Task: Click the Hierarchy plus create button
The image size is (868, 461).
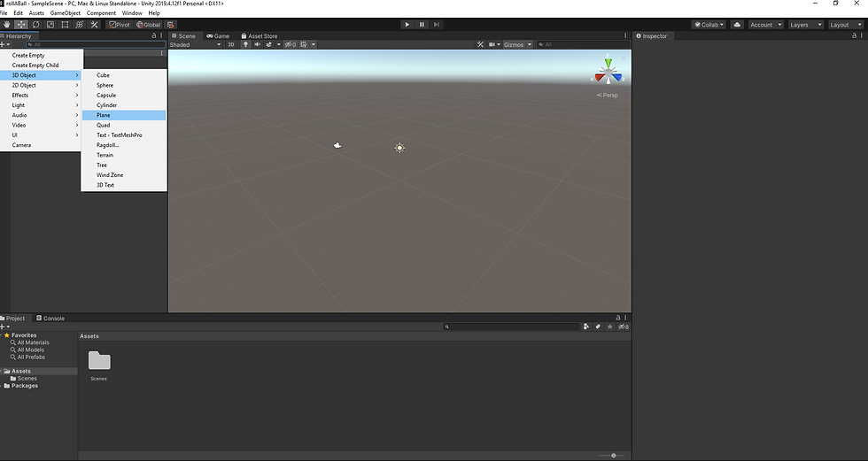Action: [x=5, y=45]
